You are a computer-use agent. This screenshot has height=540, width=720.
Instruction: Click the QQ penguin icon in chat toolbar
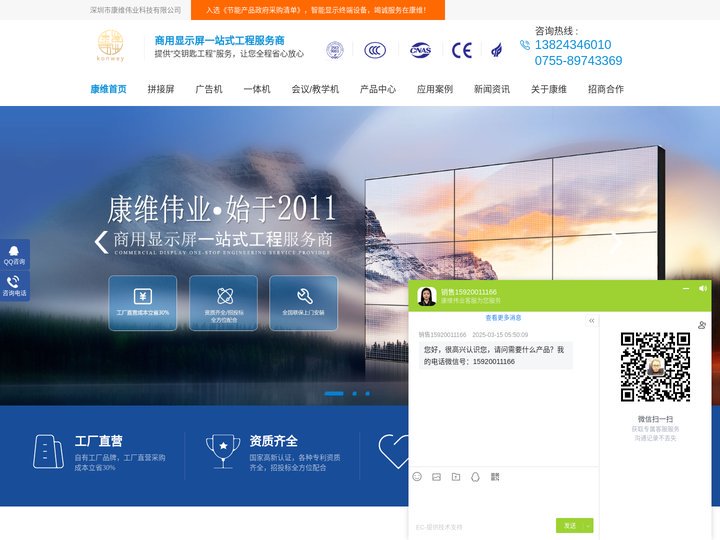[x=475, y=477]
